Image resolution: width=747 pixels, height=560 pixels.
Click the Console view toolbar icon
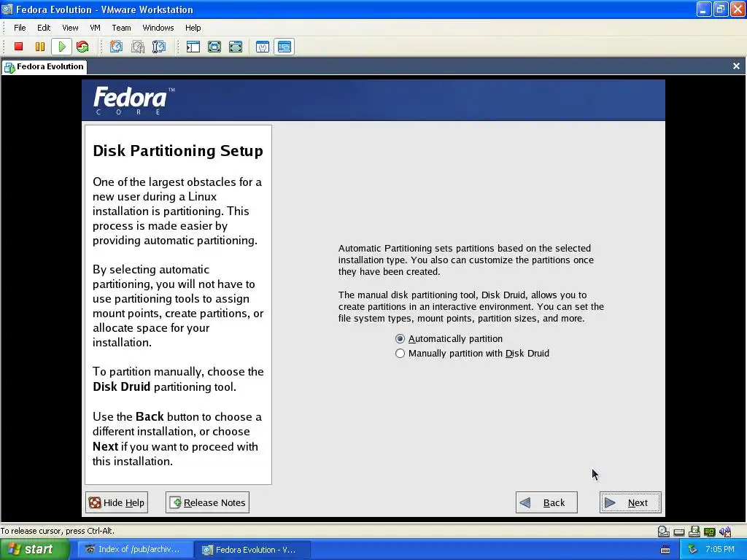pyautogui.click(x=285, y=47)
